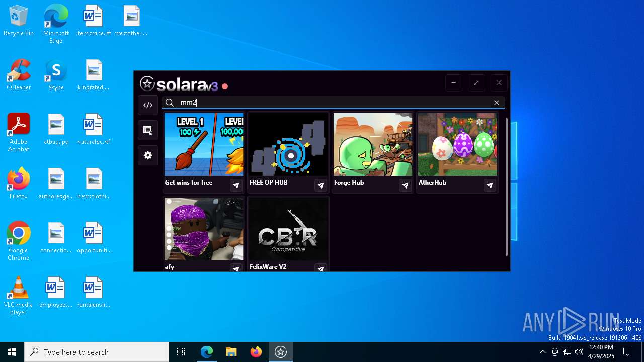Select Skype desktop shortcut

[56, 75]
